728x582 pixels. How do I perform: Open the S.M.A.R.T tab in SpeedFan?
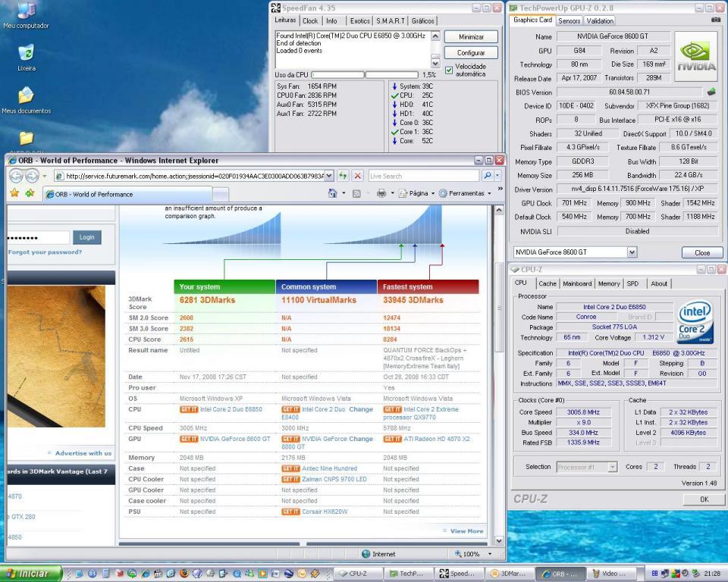[391, 21]
